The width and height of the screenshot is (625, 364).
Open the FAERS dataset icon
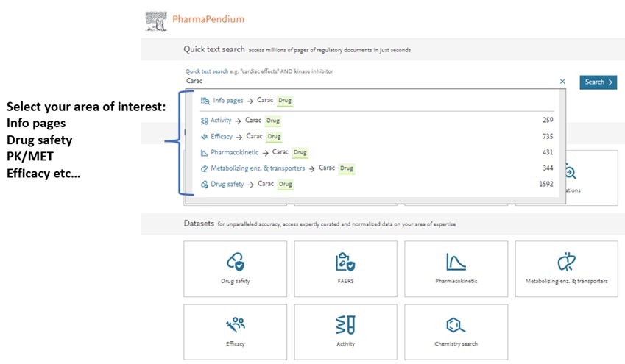coord(345,262)
